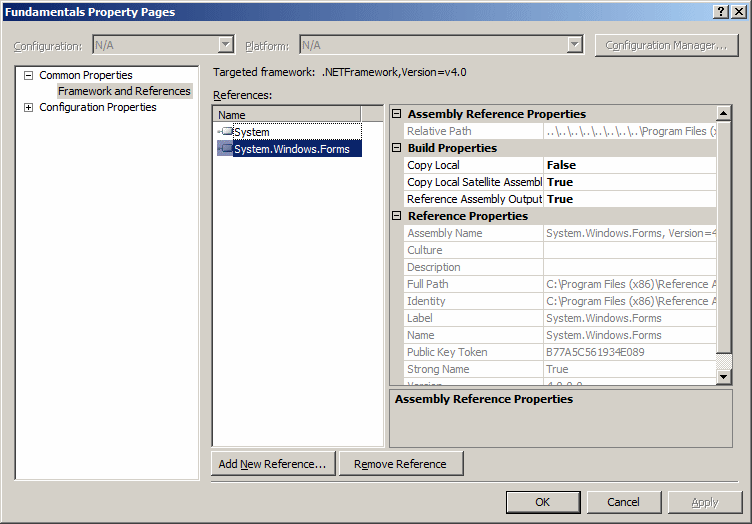The height and width of the screenshot is (524, 752).
Task: Click Copy Local Satellite Assemblies True value
Action: [630, 182]
